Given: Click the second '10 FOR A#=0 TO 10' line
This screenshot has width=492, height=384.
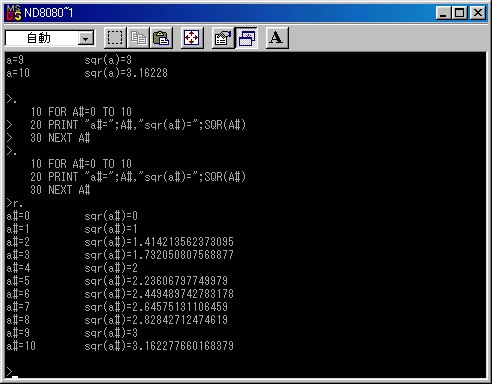Looking at the screenshot, I should (81, 164).
